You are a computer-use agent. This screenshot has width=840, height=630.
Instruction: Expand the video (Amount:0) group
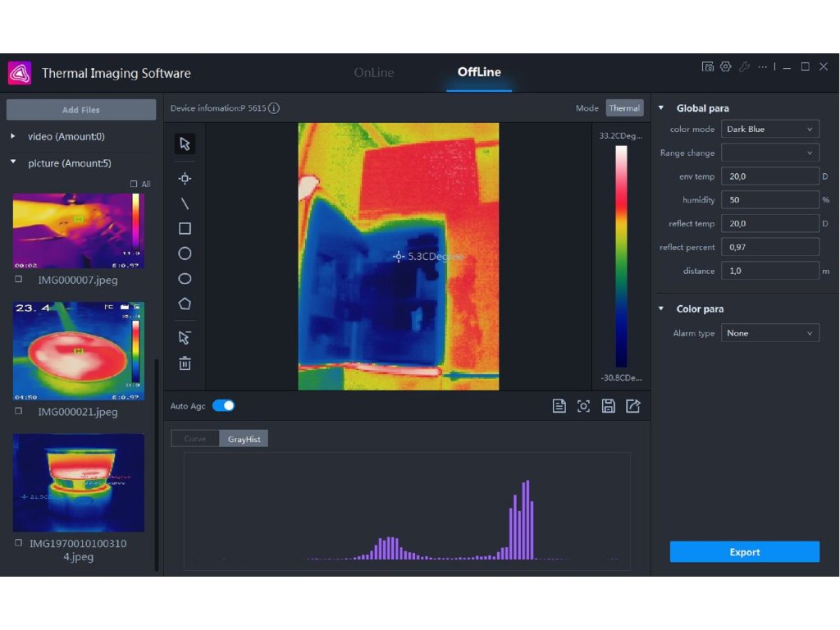(x=13, y=136)
